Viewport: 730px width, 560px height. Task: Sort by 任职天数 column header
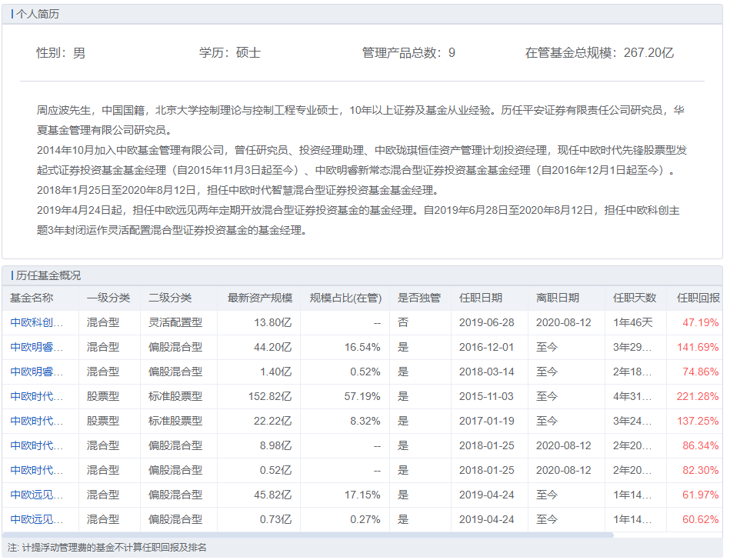(635, 298)
